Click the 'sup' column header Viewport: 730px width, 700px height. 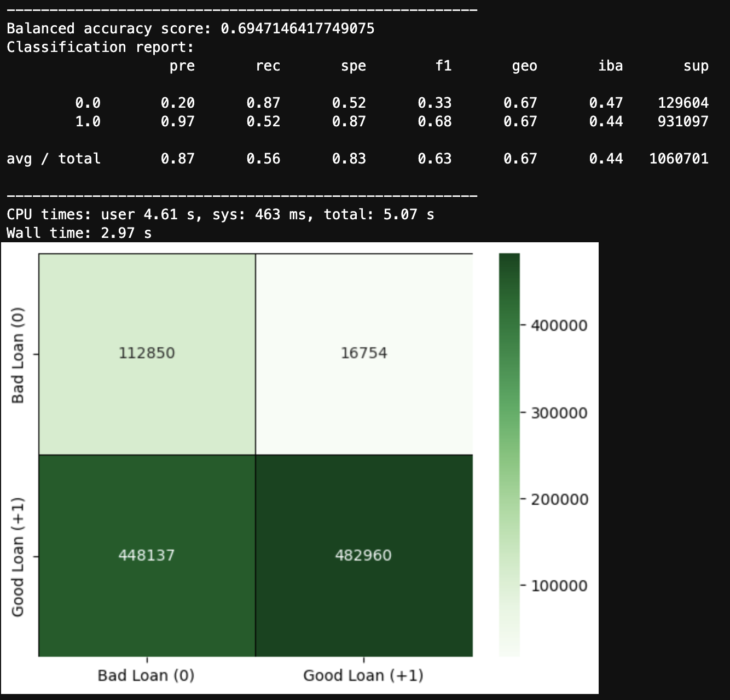[x=696, y=66]
